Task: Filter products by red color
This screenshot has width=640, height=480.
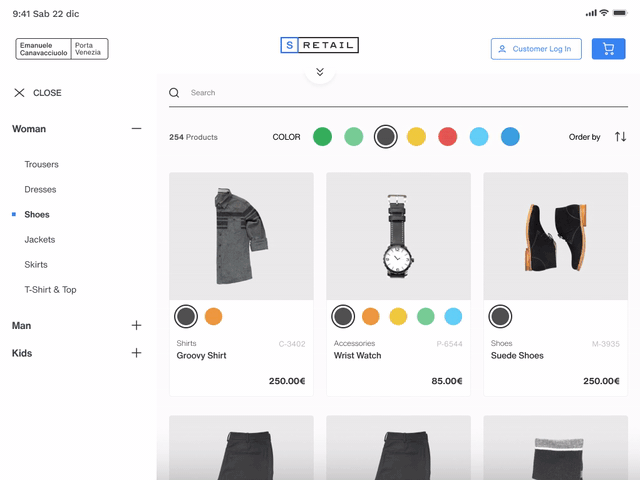Action: (x=447, y=137)
